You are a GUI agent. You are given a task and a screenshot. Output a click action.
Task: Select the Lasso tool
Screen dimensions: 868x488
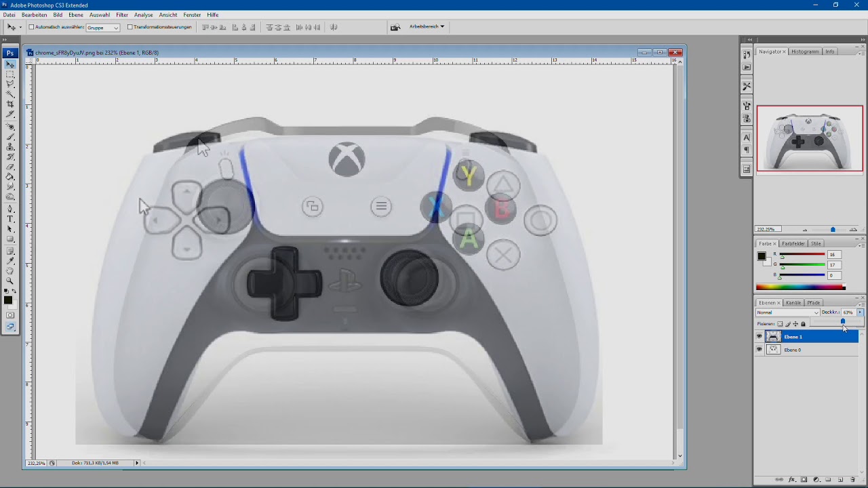pyautogui.click(x=10, y=84)
